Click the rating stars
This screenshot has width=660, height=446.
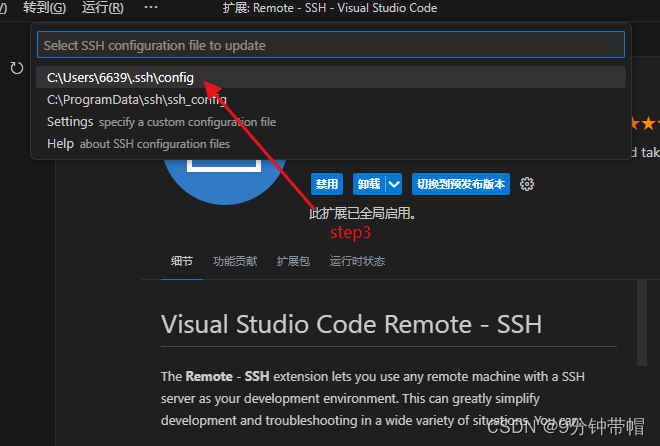point(645,124)
